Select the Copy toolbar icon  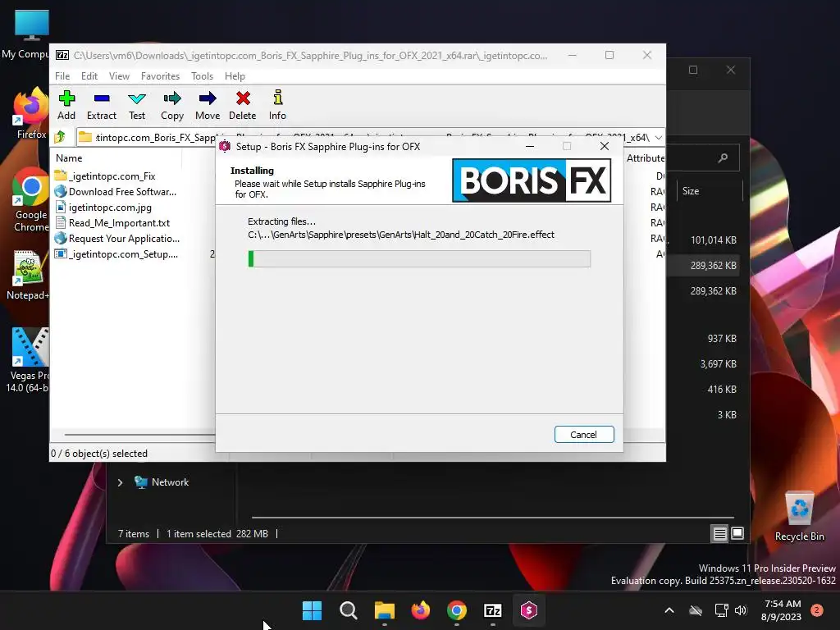(172, 105)
